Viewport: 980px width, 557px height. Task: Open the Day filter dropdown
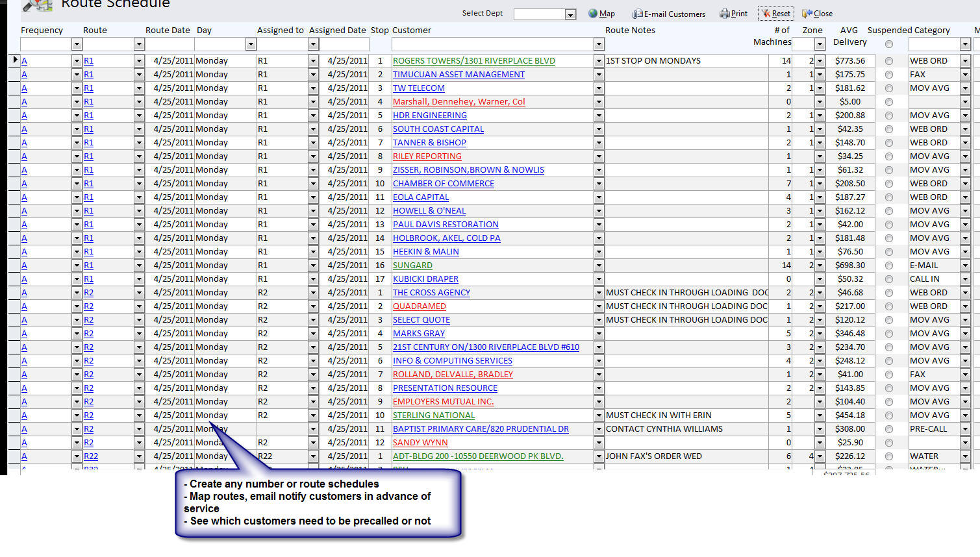point(251,44)
